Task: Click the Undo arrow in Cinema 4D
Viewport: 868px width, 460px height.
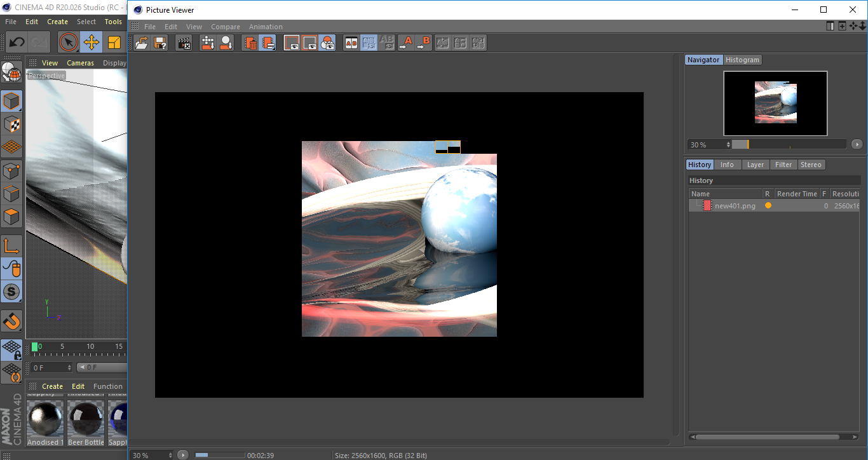Action: point(17,43)
